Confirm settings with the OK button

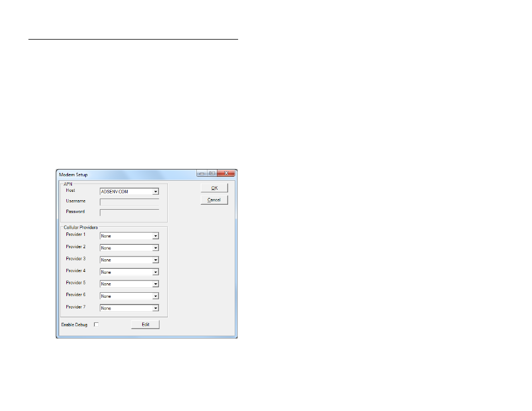[214, 188]
